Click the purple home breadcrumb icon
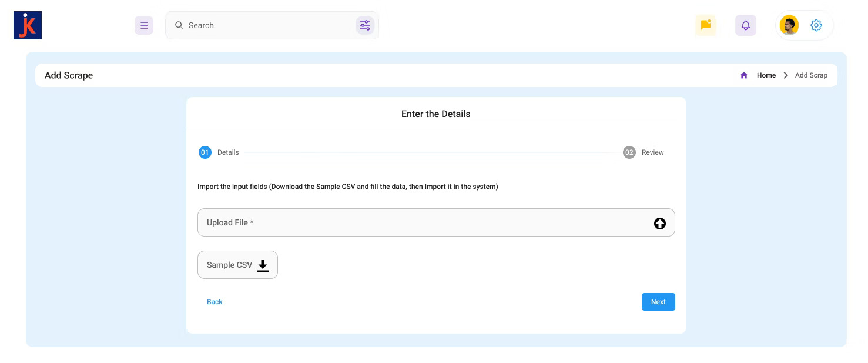The image size is (868, 363). pos(744,75)
